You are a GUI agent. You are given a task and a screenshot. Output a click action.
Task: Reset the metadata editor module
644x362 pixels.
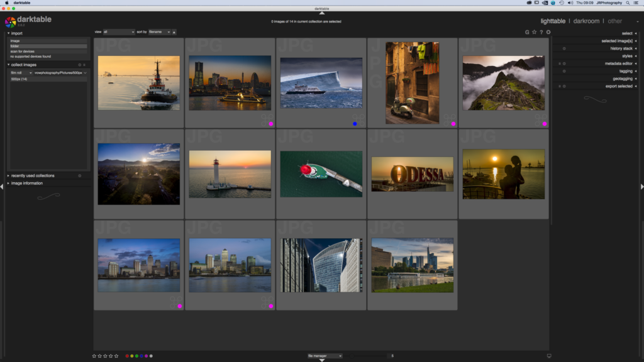(x=564, y=63)
